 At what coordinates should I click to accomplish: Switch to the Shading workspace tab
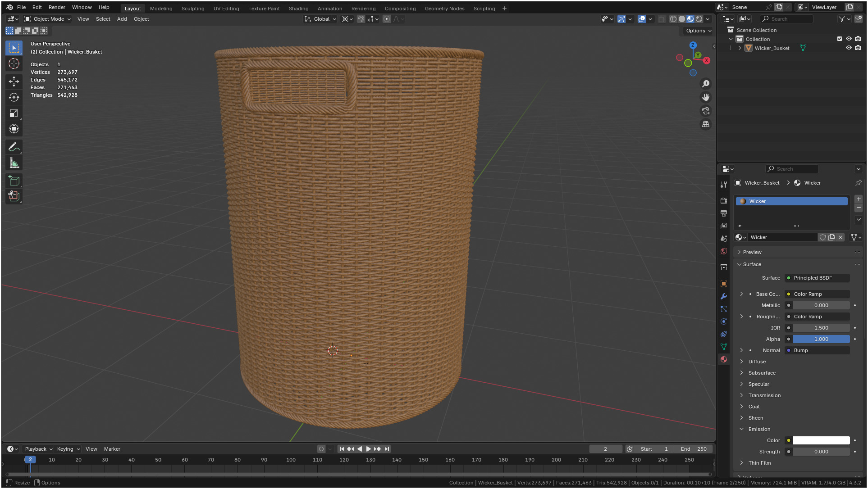pyautogui.click(x=298, y=8)
